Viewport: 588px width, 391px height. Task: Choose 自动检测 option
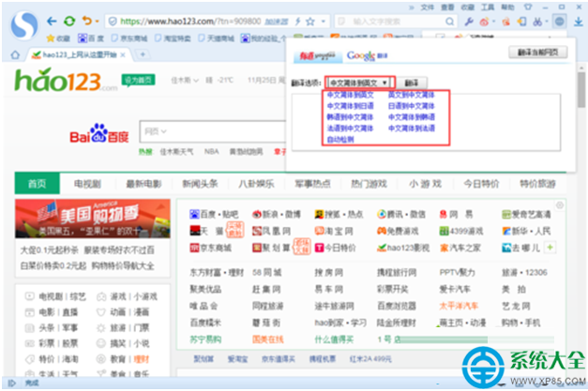click(x=340, y=140)
